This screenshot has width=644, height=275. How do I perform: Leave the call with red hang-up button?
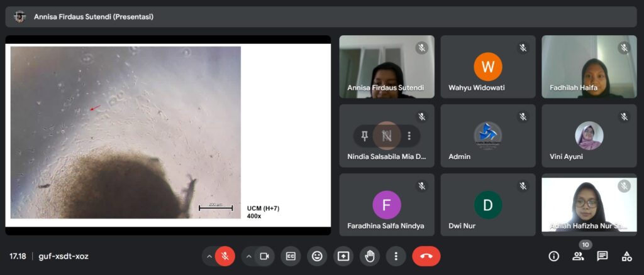426,256
